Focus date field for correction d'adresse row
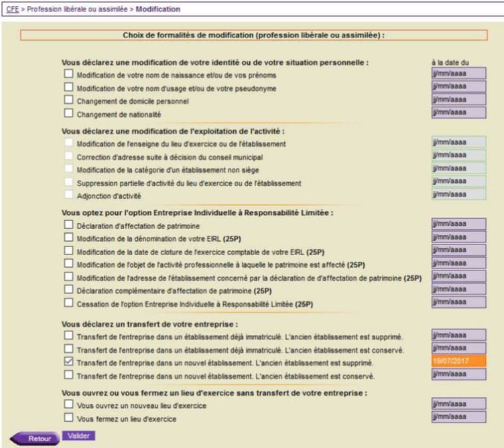The height and width of the screenshot is (448, 504). pos(458,155)
